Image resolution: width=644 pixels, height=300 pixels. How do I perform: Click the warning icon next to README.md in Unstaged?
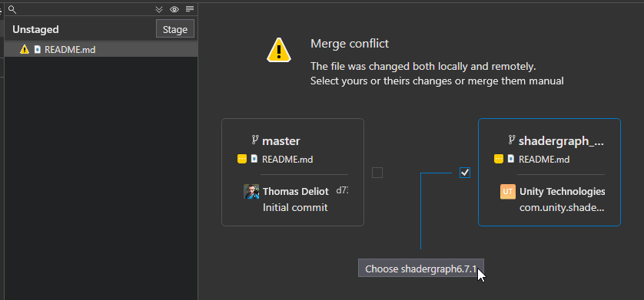[25, 50]
